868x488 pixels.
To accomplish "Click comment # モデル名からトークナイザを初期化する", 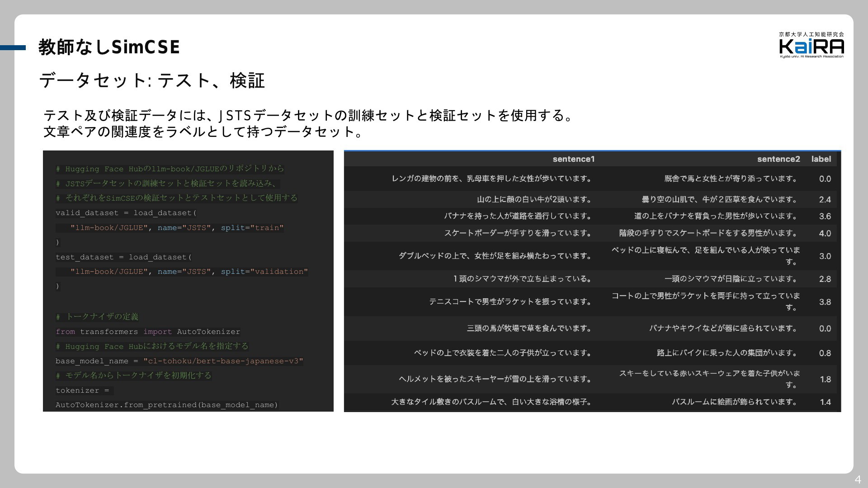I will point(134,375).
